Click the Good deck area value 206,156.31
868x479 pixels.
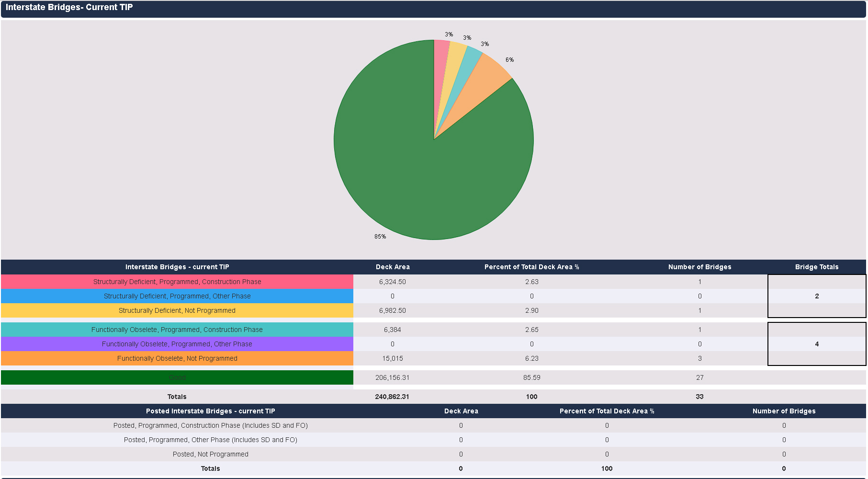tap(392, 377)
